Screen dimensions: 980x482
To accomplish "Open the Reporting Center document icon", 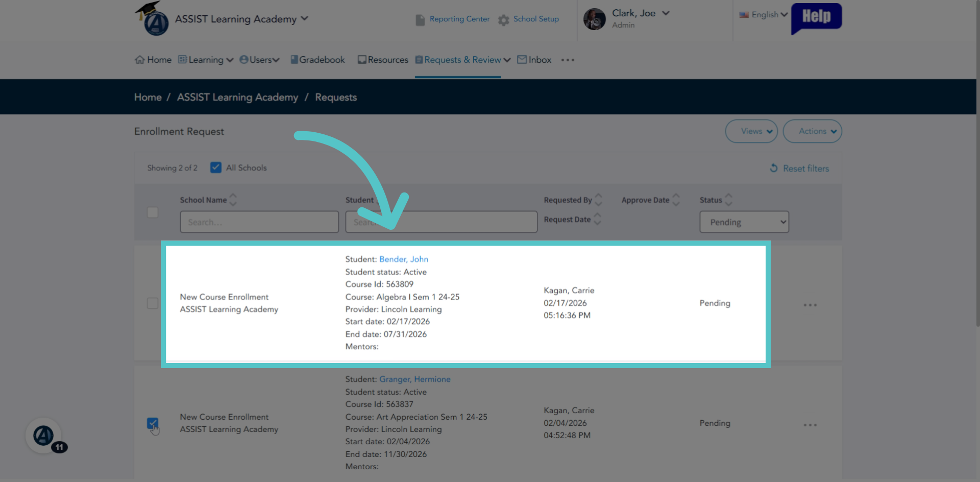I will (x=420, y=20).
